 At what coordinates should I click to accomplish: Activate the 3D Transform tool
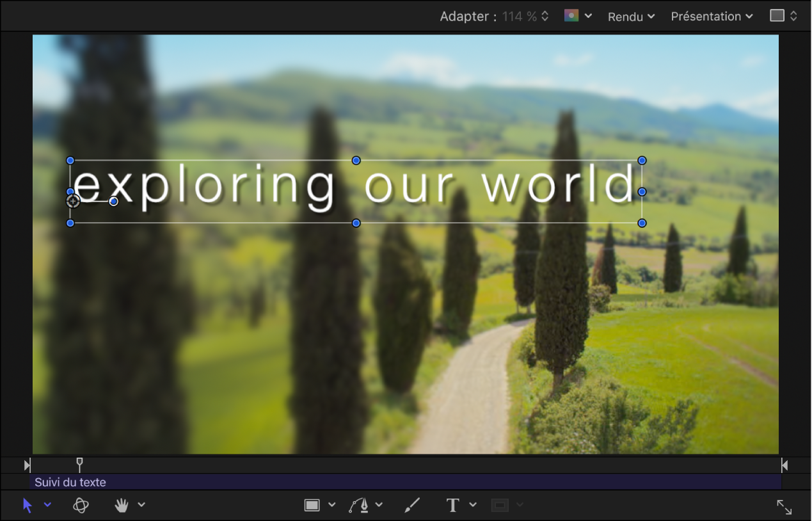coord(81,505)
